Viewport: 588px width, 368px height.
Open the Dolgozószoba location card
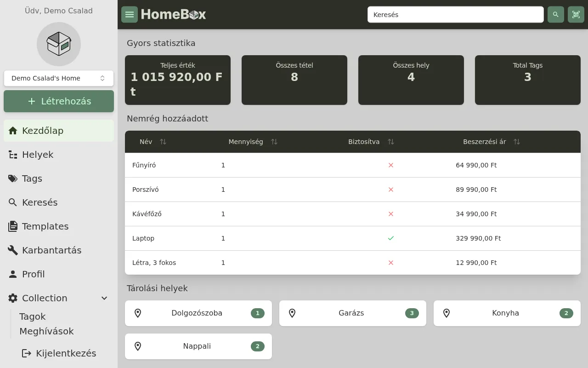coord(198,313)
